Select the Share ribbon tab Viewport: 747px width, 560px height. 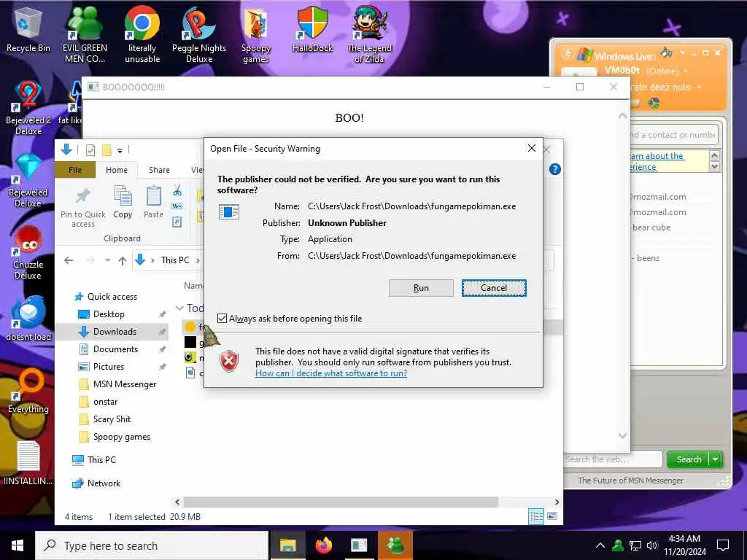coord(159,169)
